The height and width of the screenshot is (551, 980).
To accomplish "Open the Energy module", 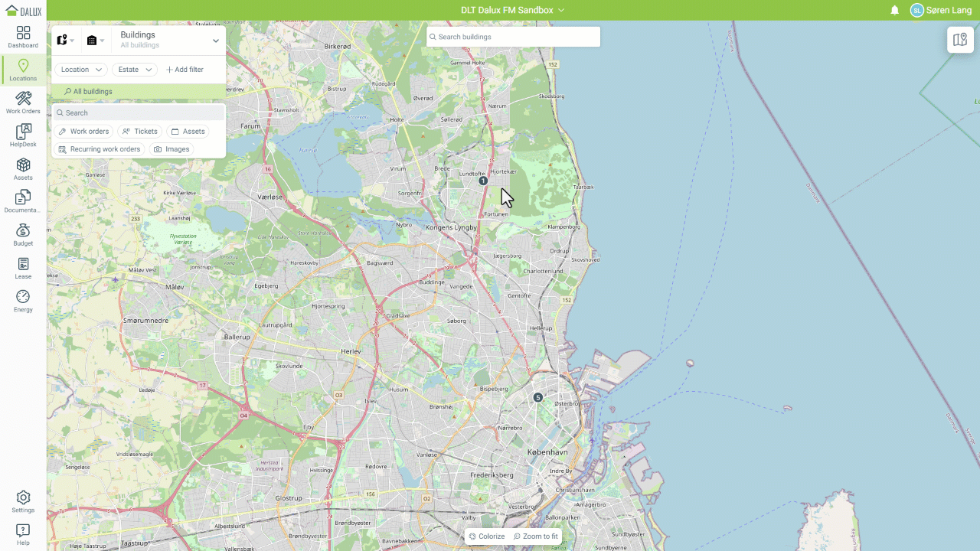I will [23, 301].
